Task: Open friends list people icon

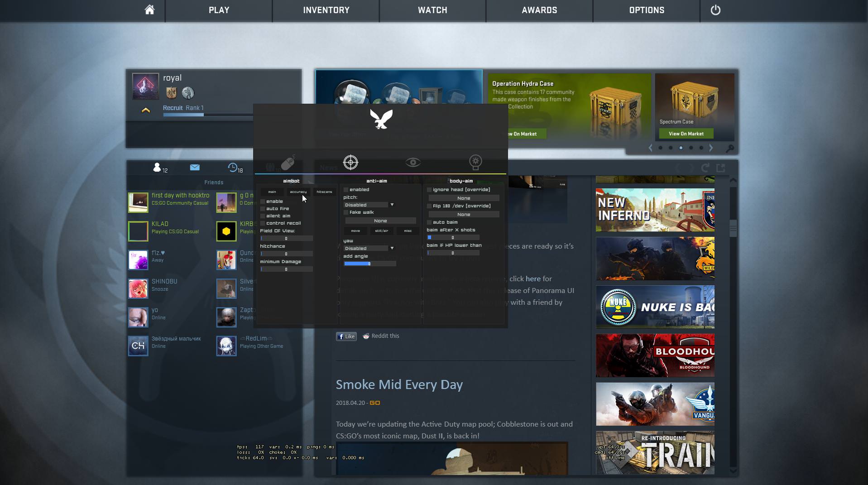Action: click(157, 168)
